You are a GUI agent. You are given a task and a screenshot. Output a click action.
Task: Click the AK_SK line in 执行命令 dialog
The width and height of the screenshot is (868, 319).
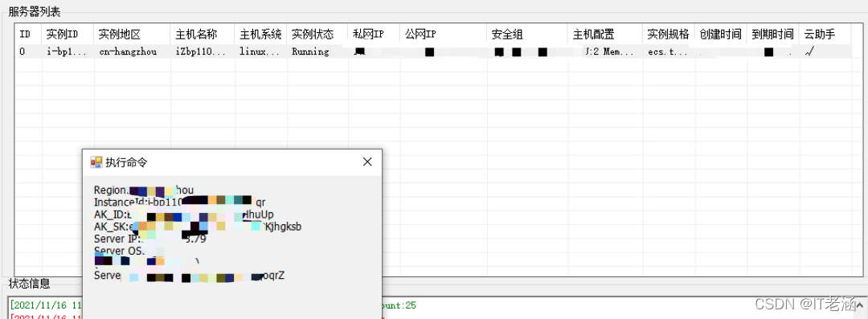click(198, 227)
